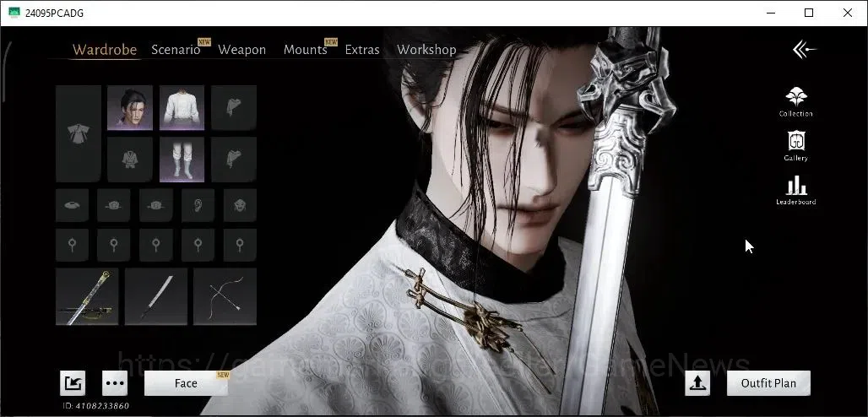Select the cape slot beside the white trousers
The height and width of the screenshot is (417, 868).
(234, 160)
